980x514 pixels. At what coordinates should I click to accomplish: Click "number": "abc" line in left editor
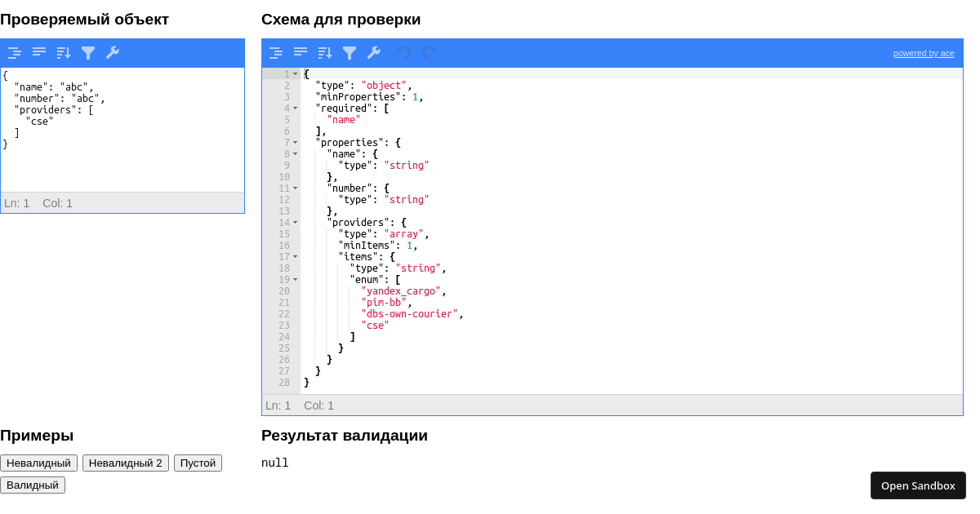(60, 99)
